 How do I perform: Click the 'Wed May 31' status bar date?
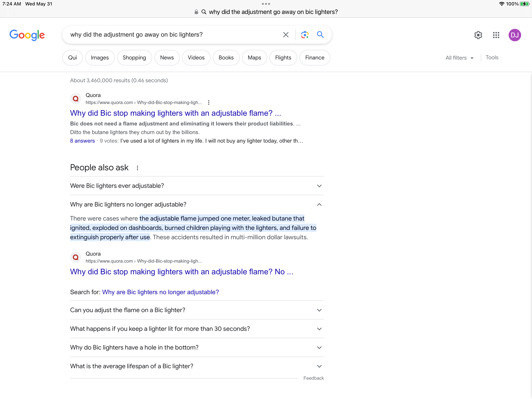[39, 4]
